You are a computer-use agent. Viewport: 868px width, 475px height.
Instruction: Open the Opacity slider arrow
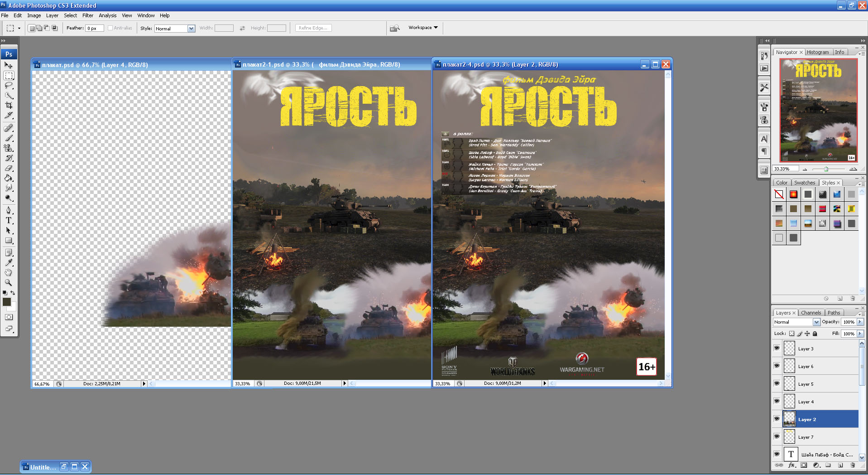coord(860,322)
